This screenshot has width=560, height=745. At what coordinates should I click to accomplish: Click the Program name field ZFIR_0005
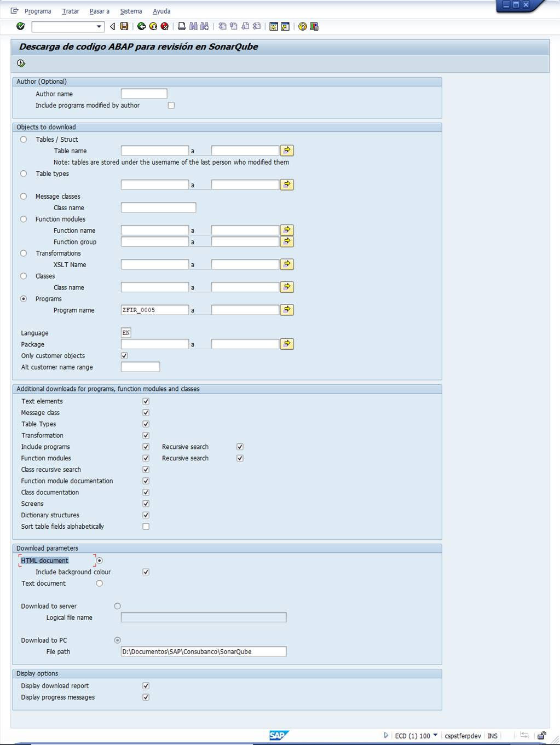click(x=155, y=310)
